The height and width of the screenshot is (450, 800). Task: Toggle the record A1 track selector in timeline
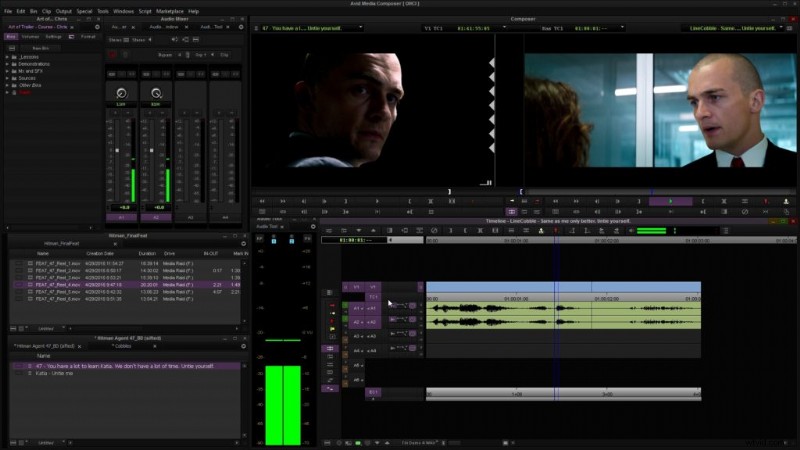coord(372,308)
